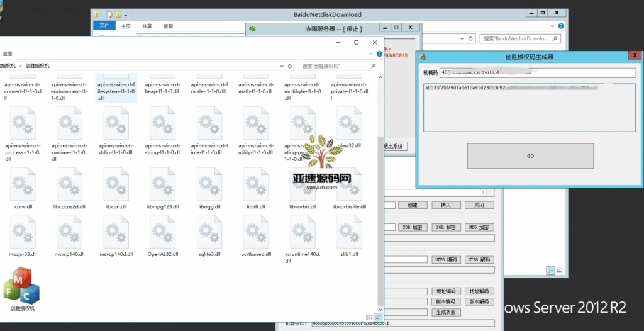Image resolution: width=644 pixels, height=331 pixels.
Task: Click the 机械码 input field
Action: pyautogui.click(x=538, y=72)
